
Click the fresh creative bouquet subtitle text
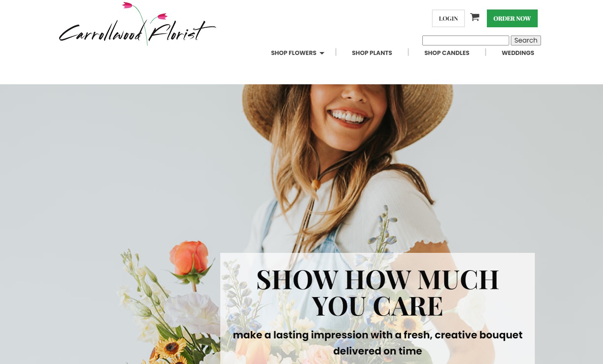pyautogui.click(x=377, y=343)
